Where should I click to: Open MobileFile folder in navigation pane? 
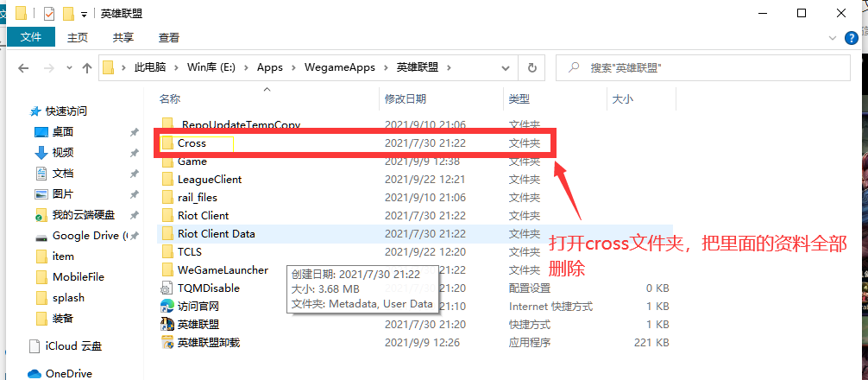point(78,277)
